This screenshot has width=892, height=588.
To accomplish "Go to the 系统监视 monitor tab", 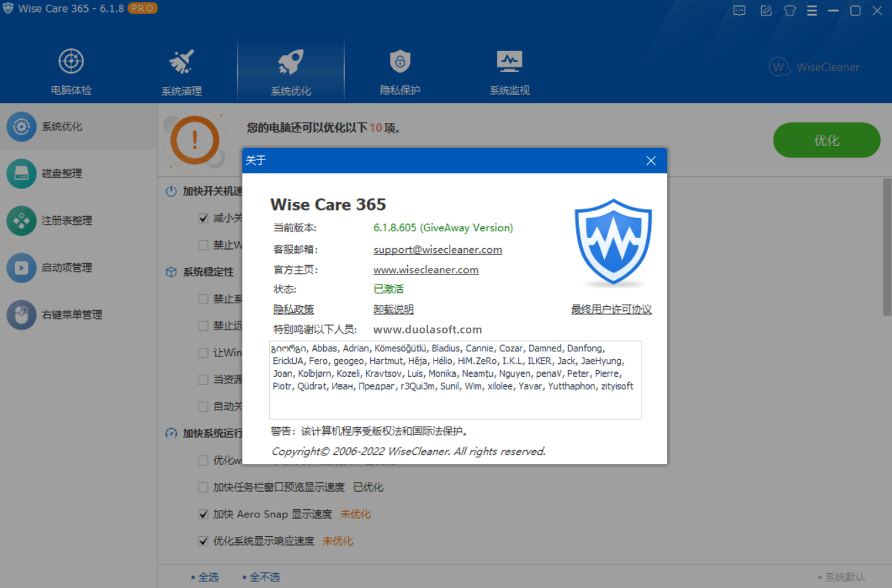I will [510, 71].
